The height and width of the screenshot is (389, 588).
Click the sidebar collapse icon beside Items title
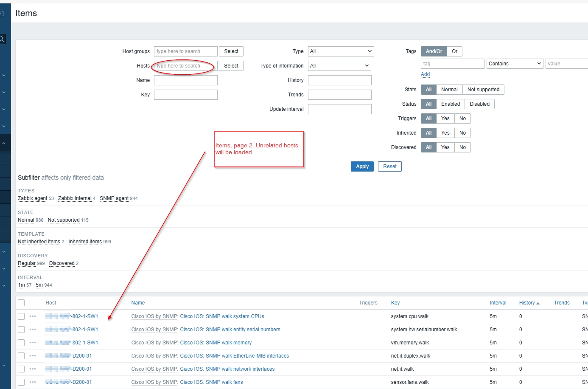tap(2, 14)
